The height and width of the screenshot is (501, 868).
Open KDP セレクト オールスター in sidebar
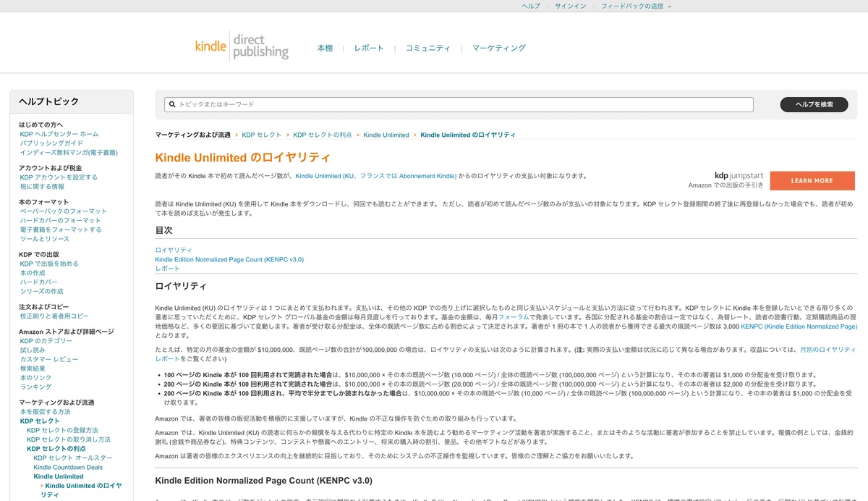click(73, 458)
